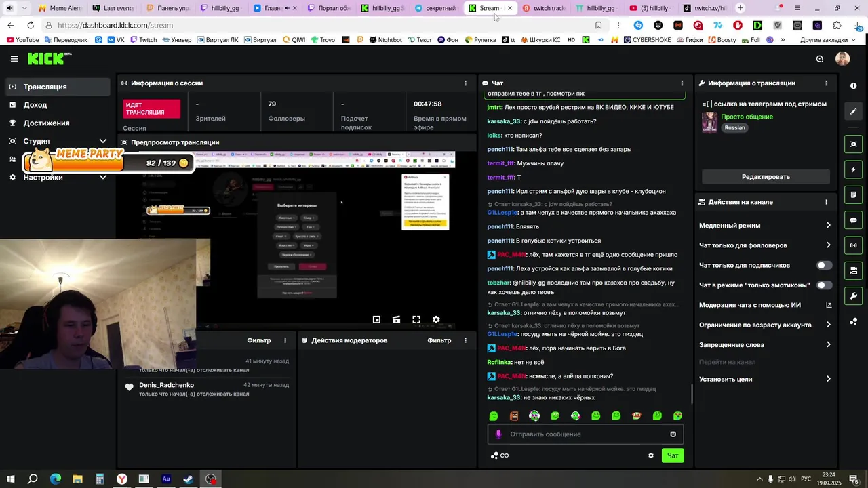Open chat settings gear icon
Screen dimensions: 868x488
pyautogui.click(x=651, y=455)
